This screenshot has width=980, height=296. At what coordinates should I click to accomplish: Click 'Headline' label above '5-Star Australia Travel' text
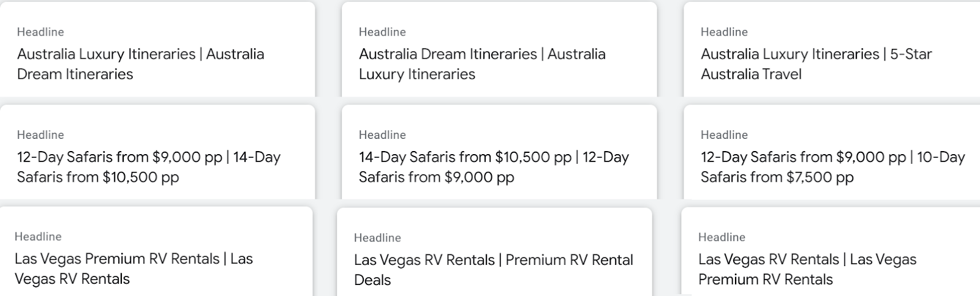click(724, 32)
